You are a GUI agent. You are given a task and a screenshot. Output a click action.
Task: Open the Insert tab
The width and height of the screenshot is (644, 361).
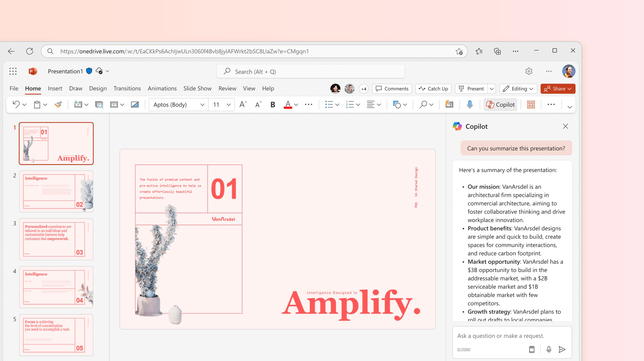coord(55,88)
